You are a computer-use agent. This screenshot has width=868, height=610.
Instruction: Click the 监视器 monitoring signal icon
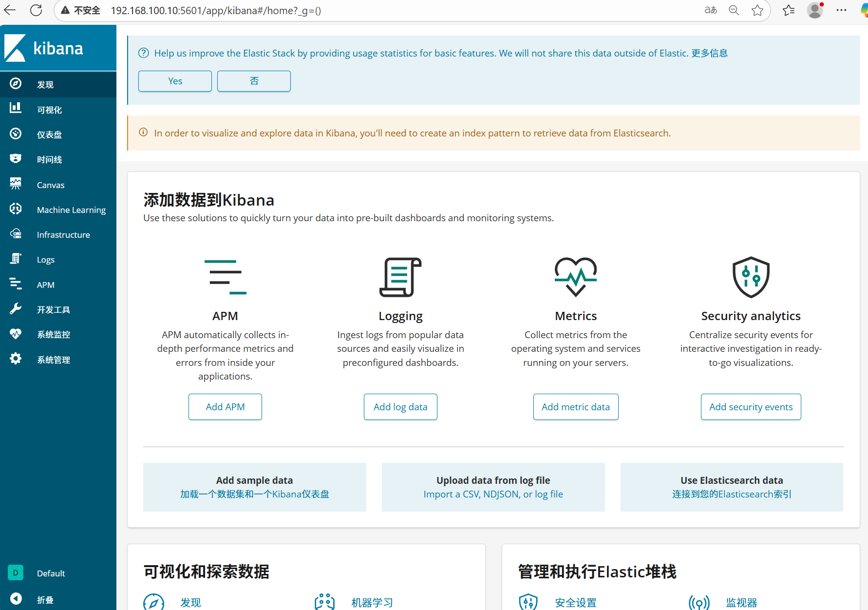(x=699, y=602)
